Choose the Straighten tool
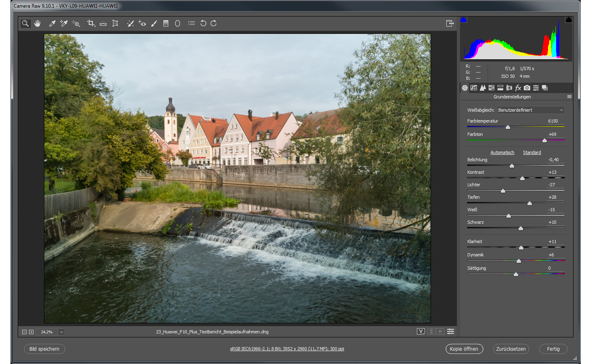 point(103,23)
